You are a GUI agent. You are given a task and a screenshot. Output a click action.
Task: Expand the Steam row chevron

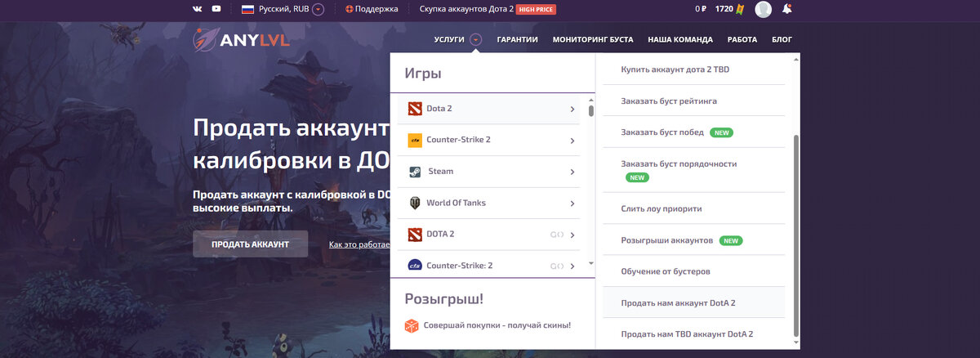click(572, 172)
